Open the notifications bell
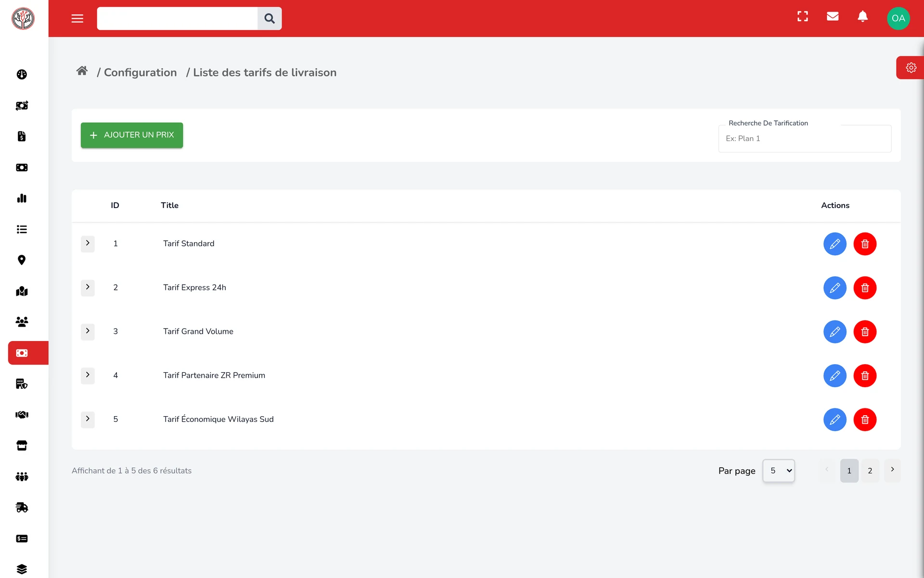Viewport: 924px width, 578px height. (x=863, y=17)
